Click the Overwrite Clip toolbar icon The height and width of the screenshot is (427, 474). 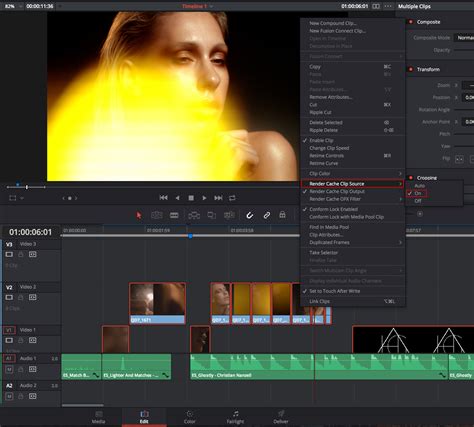(212, 215)
